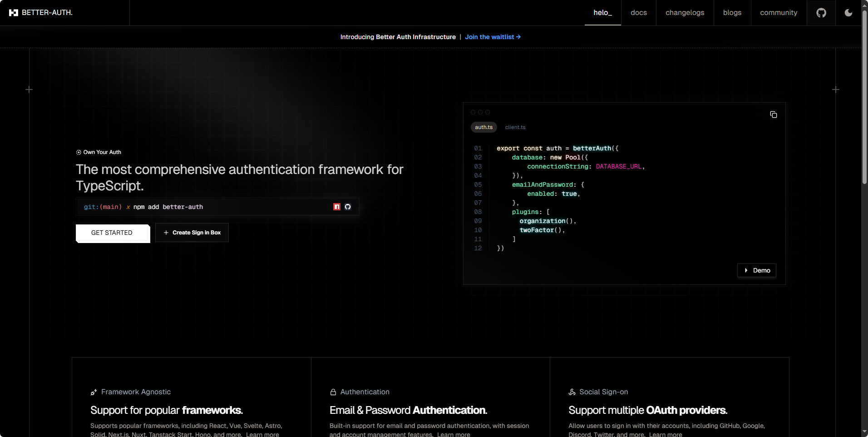Viewport: 868px width, 437px height.
Task: Open the community nav item
Action: [779, 13]
